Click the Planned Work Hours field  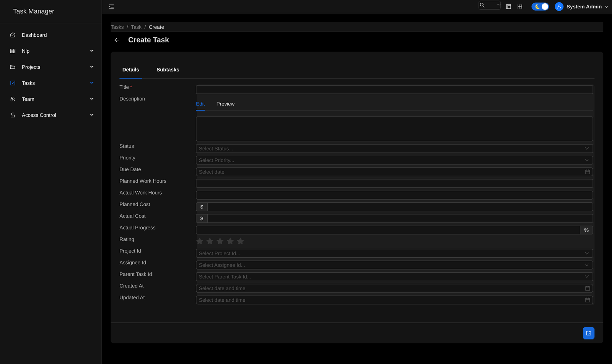[394, 184]
